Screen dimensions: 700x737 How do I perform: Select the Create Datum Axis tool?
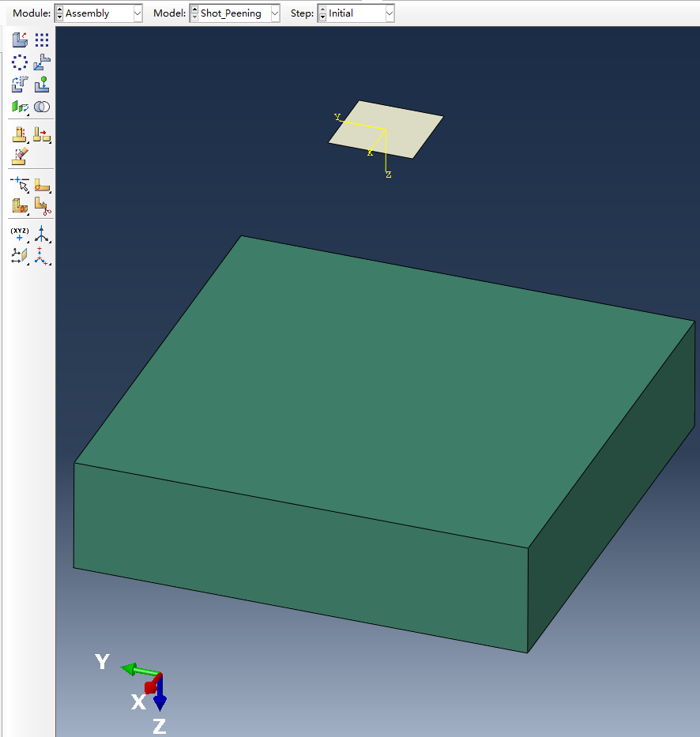(x=42, y=234)
